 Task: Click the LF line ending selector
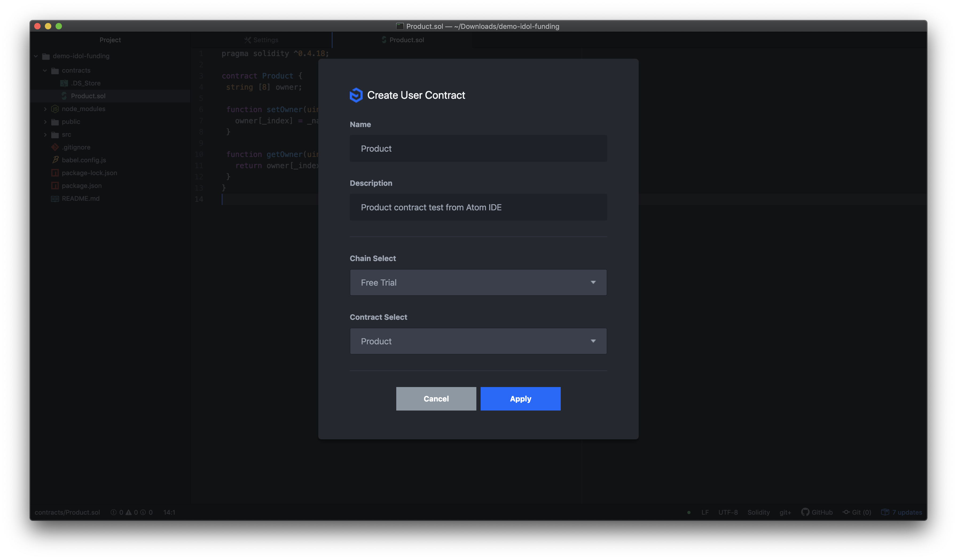[x=705, y=512]
